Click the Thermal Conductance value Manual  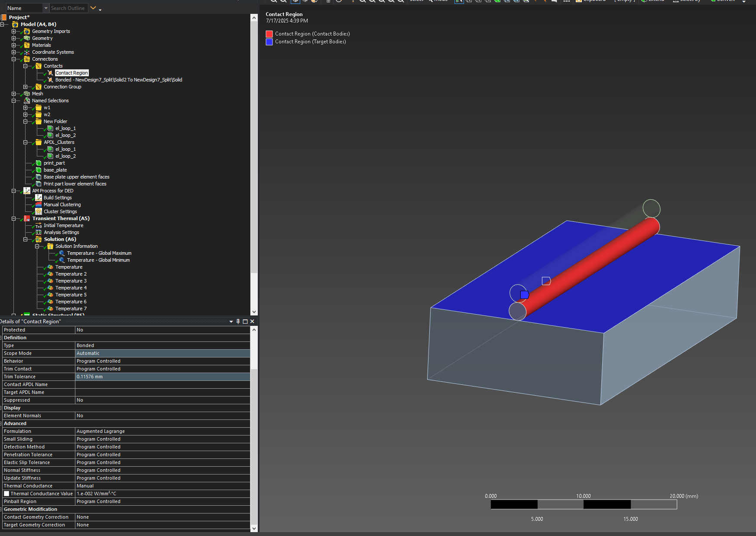pyautogui.click(x=162, y=486)
